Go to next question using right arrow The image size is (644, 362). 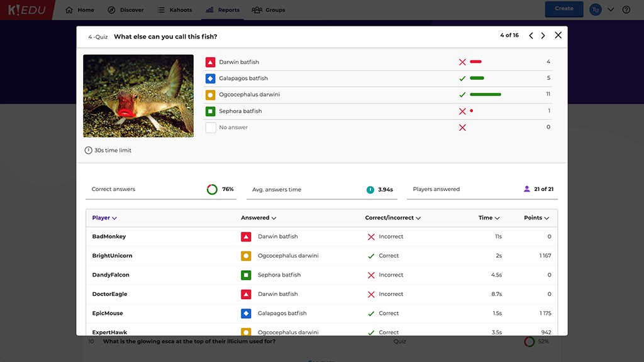[x=543, y=36]
